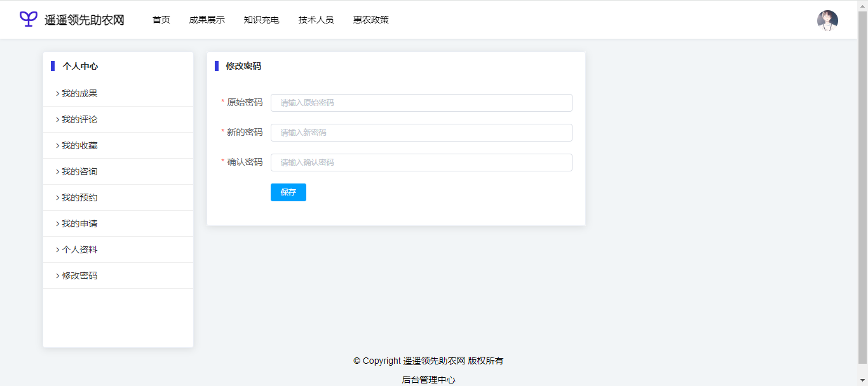This screenshot has width=868, height=386.
Task: Focus the 原始密码 input field
Action: [421, 103]
